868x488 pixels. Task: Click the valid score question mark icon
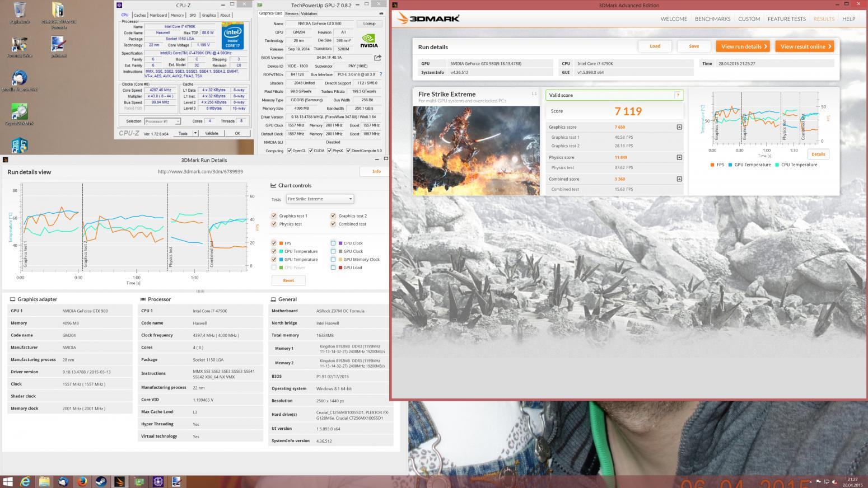678,95
